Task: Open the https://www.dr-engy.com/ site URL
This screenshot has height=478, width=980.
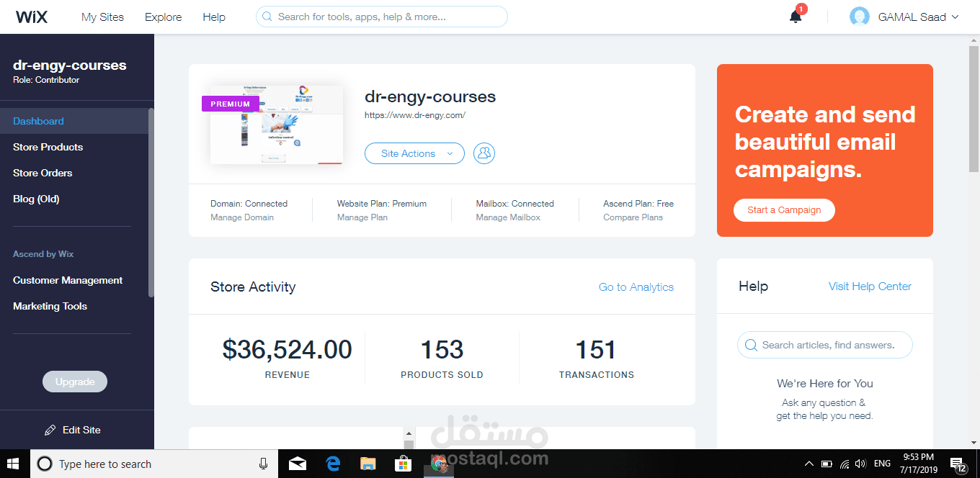Action: click(x=415, y=115)
